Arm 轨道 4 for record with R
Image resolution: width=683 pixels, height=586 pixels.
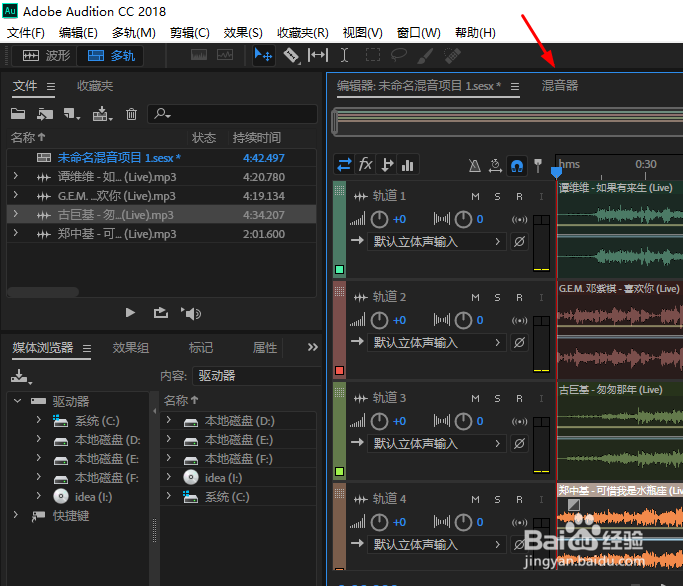point(519,500)
